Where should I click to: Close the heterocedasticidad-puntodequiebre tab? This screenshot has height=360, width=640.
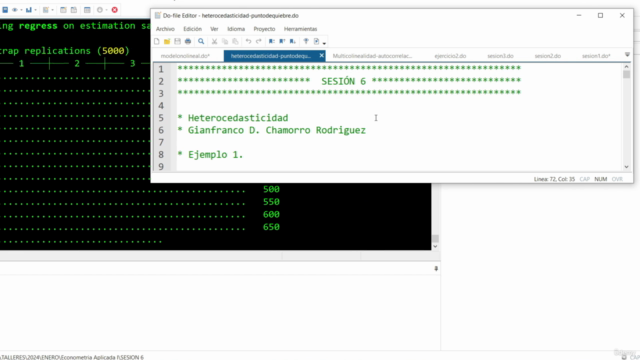(322, 55)
